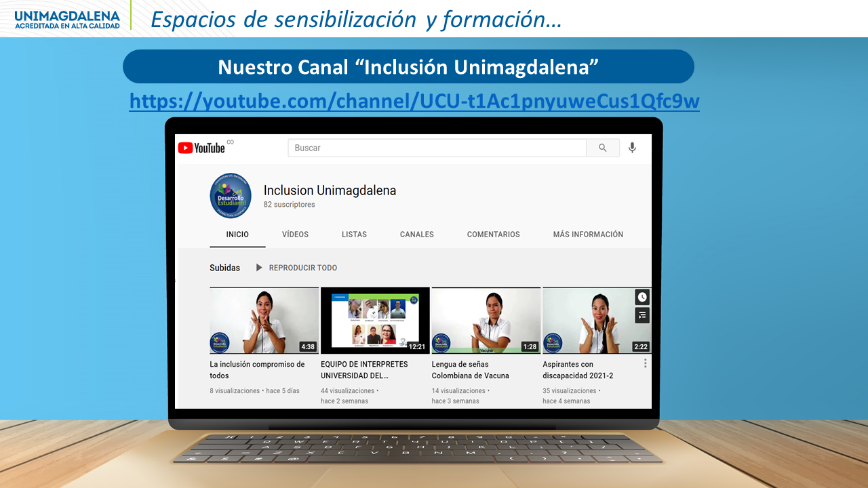Click thumbnail of 4:38 video
This screenshot has height=488, width=868.
[264, 321]
